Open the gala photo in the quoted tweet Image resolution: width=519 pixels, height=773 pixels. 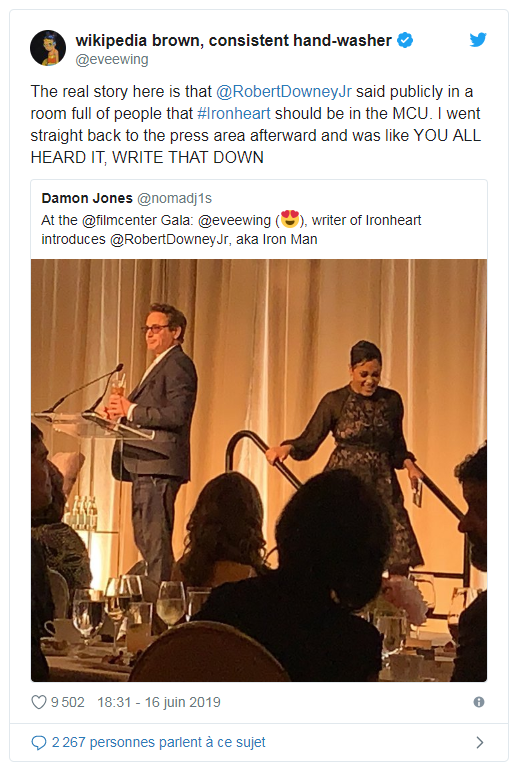[x=259, y=470]
